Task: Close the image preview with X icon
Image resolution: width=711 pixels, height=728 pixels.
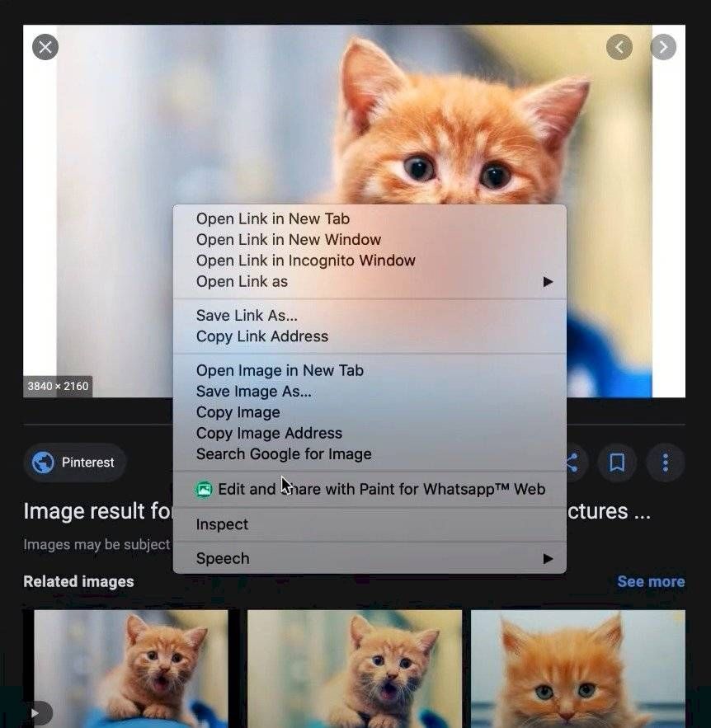Action: (x=45, y=47)
